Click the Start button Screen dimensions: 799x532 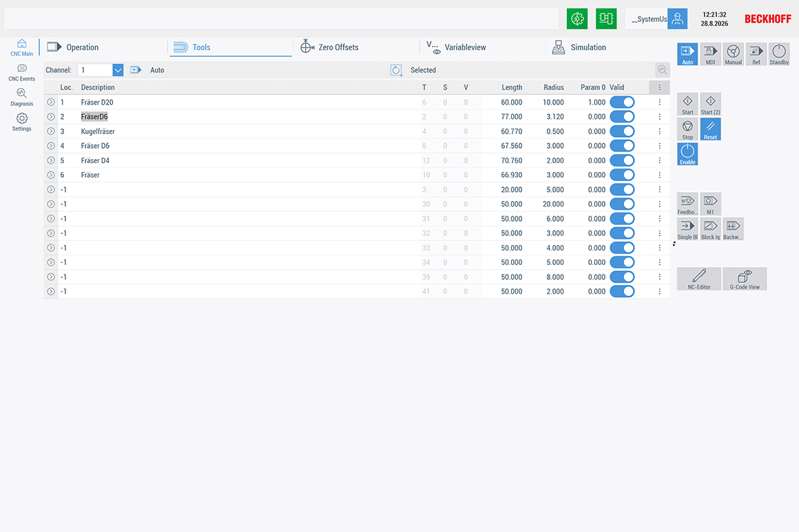tap(687, 104)
